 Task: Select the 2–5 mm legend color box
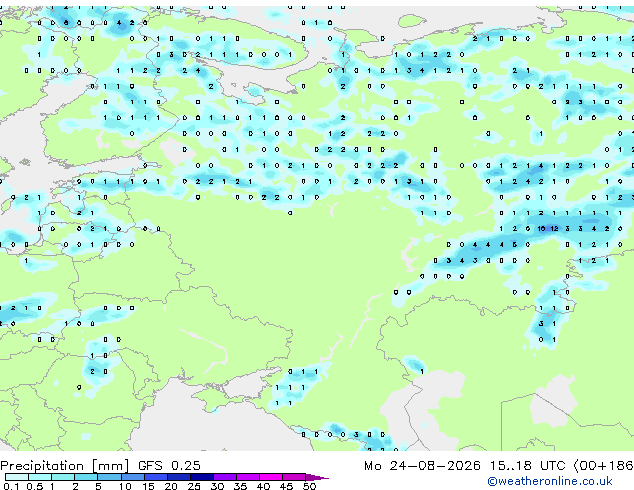86,477
